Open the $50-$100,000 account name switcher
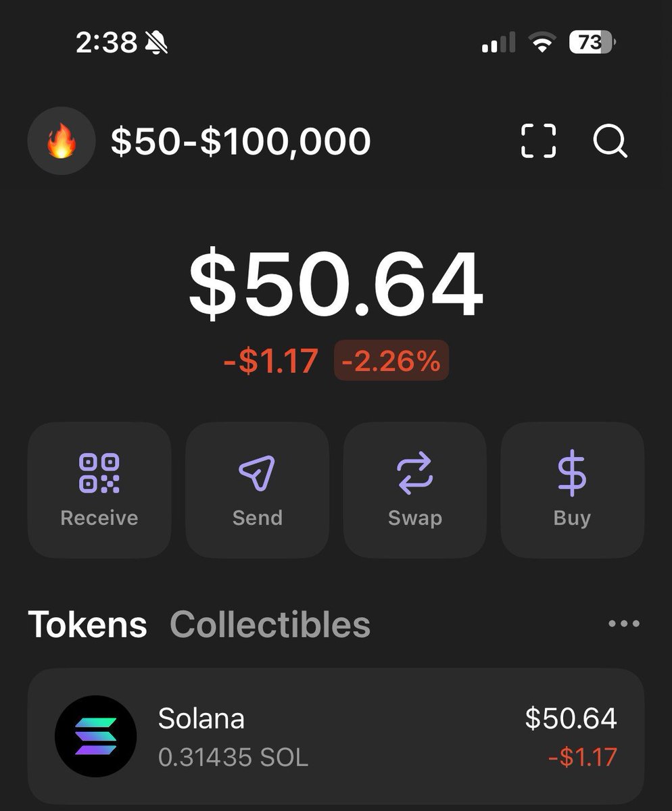This screenshot has height=811, width=672. [x=241, y=142]
